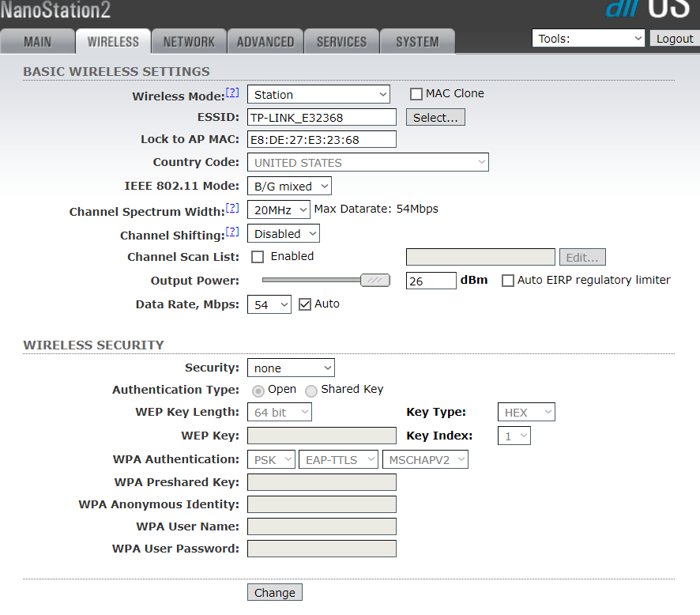Click the WPA User Password field

[322, 549]
